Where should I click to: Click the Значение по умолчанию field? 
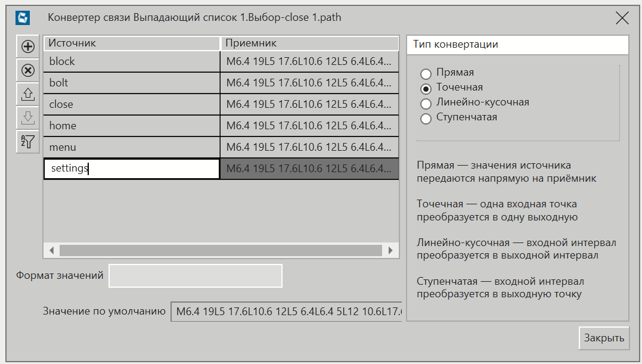point(286,312)
